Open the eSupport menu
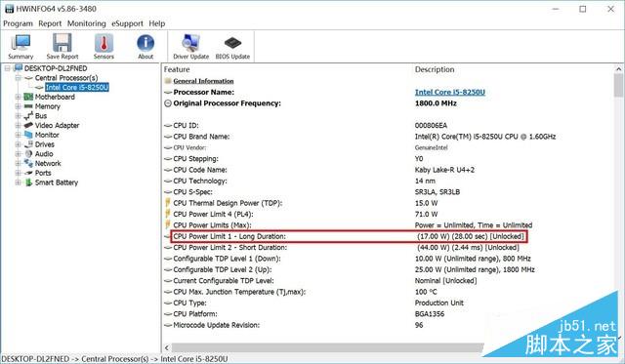The image size is (625, 364). 127,23
